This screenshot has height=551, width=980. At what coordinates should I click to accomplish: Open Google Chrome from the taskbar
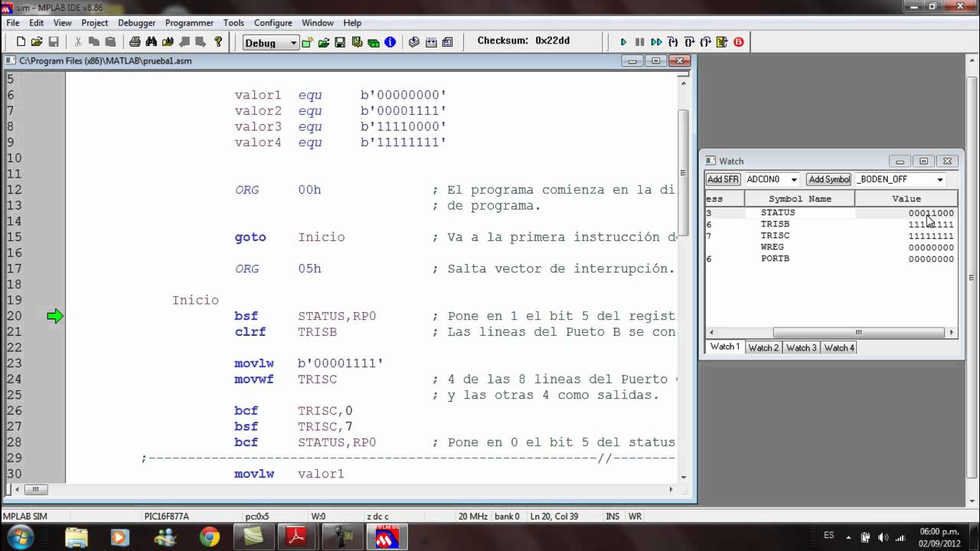[209, 537]
